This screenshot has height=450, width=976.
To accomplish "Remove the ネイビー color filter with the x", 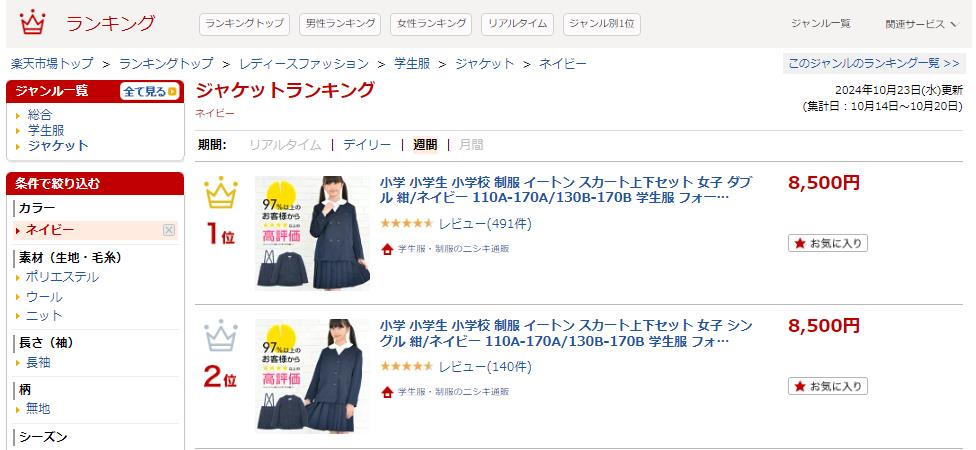I will 169,230.
